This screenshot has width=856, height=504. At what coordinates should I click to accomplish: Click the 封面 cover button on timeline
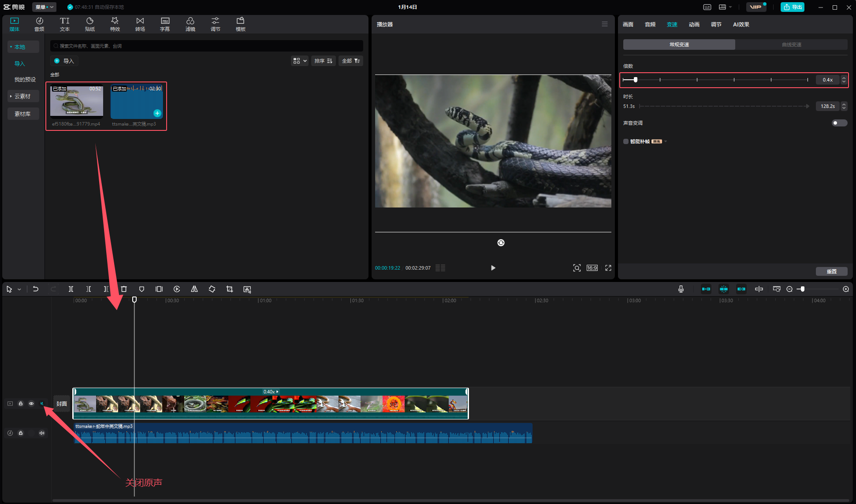click(62, 404)
